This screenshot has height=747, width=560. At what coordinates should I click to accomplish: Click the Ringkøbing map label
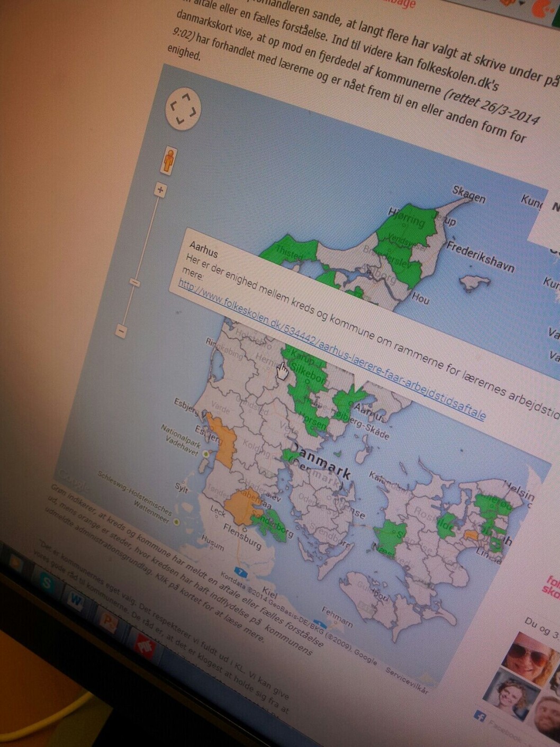[x=225, y=350]
